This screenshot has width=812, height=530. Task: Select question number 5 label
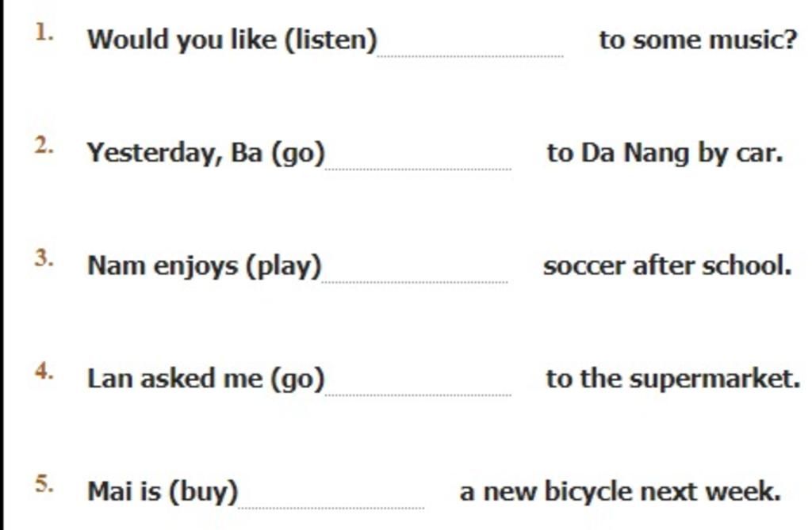point(44,485)
